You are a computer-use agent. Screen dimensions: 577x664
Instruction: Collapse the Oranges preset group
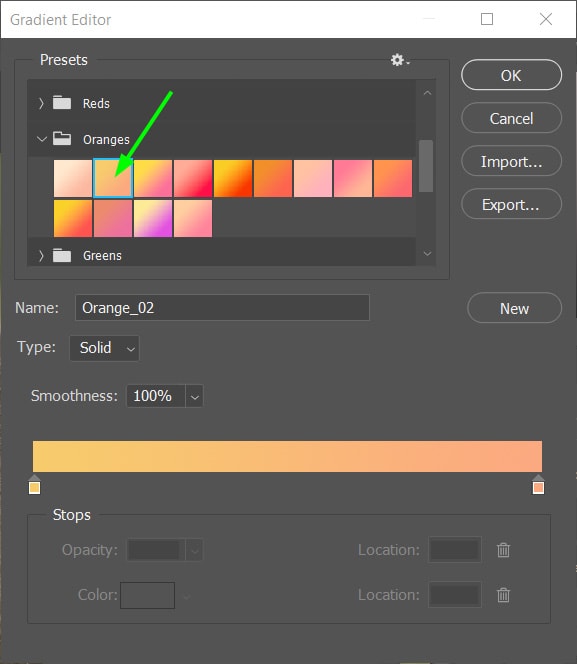pyautogui.click(x=41, y=139)
